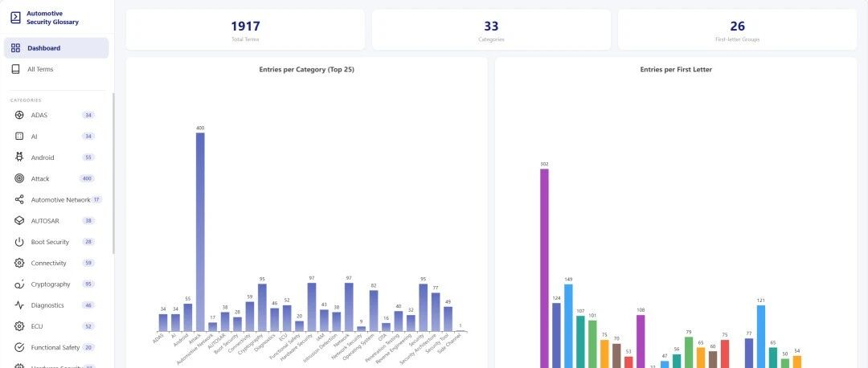
Task: Click the Connectivity bar labeled 59 in chart
Action: [250, 317]
